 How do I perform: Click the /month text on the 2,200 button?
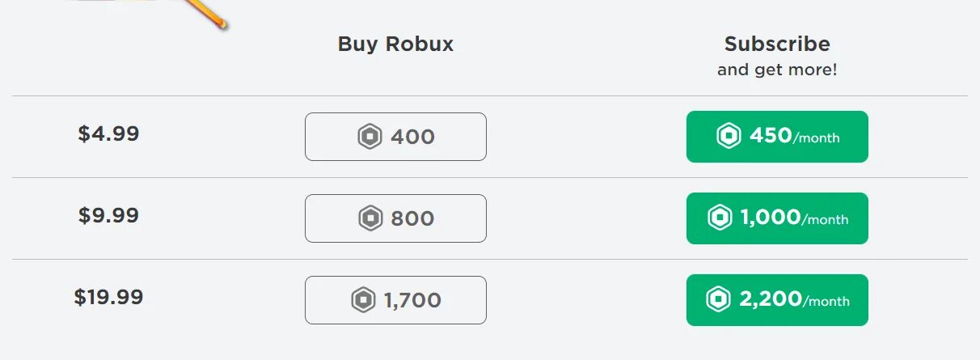click(826, 302)
